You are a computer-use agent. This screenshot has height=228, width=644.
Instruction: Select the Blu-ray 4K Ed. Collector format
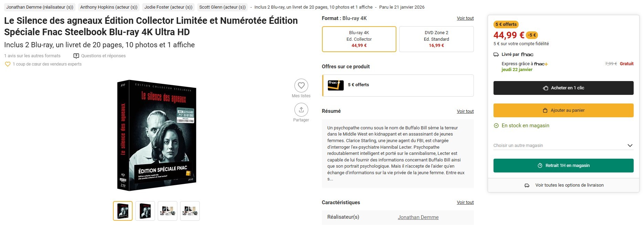(x=359, y=39)
